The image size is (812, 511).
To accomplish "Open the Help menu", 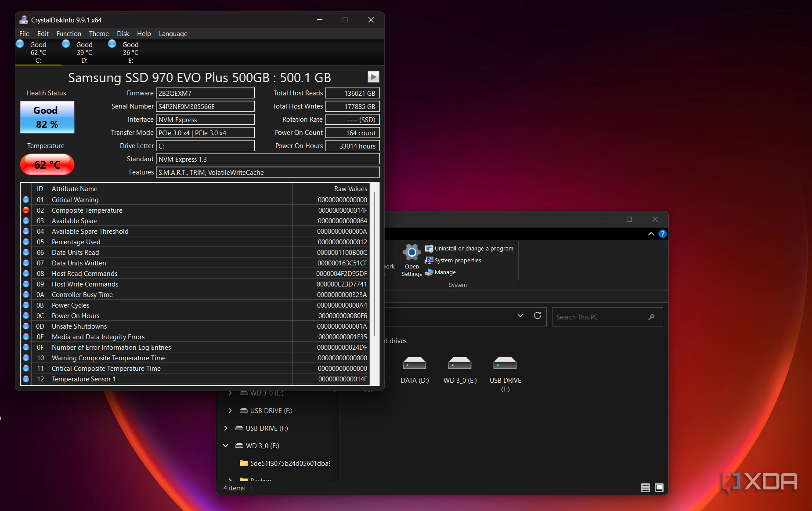I will (144, 34).
